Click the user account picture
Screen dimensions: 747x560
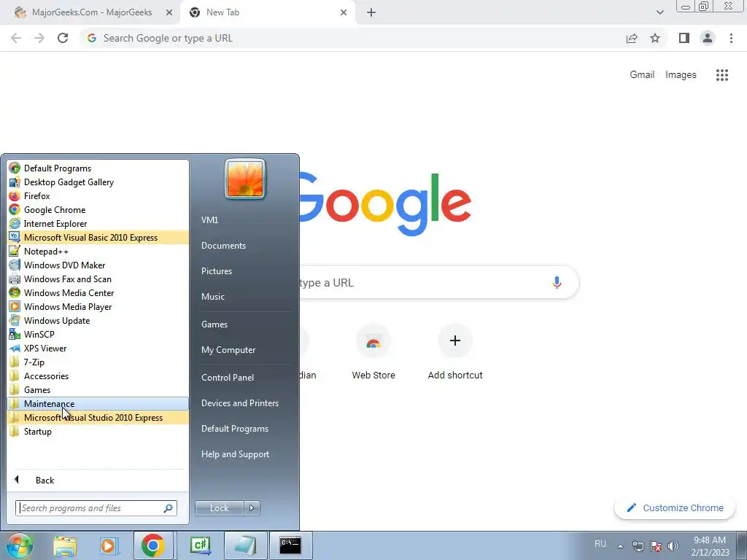tap(245, 179)
